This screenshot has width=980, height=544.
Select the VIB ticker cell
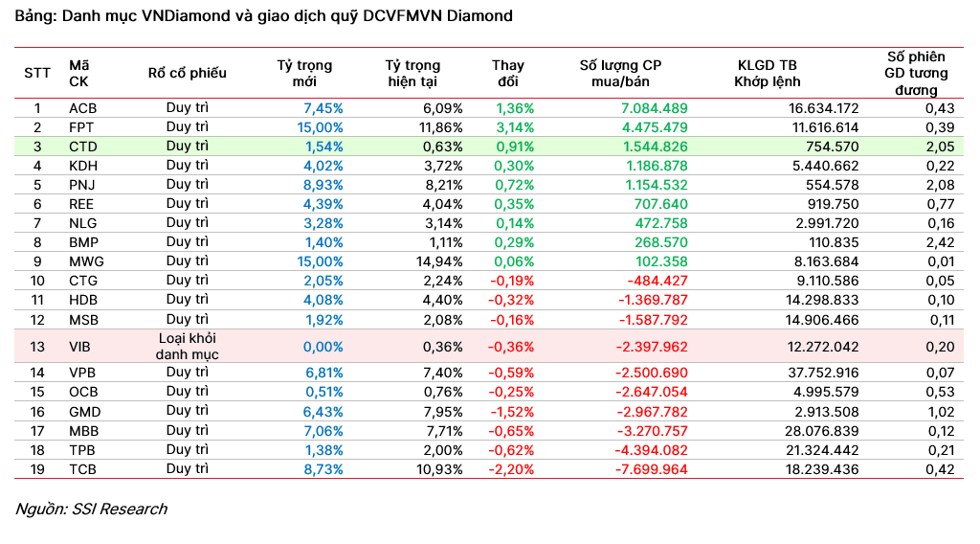80,347
